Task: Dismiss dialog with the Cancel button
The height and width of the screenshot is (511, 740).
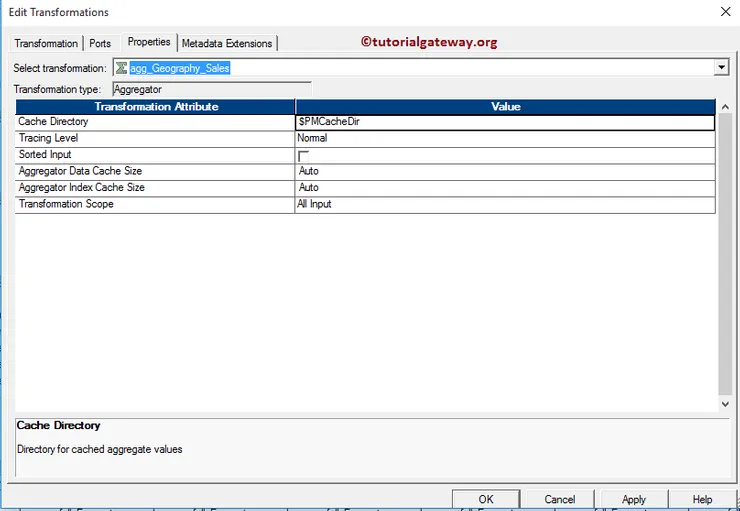Action: pos(560,499)
